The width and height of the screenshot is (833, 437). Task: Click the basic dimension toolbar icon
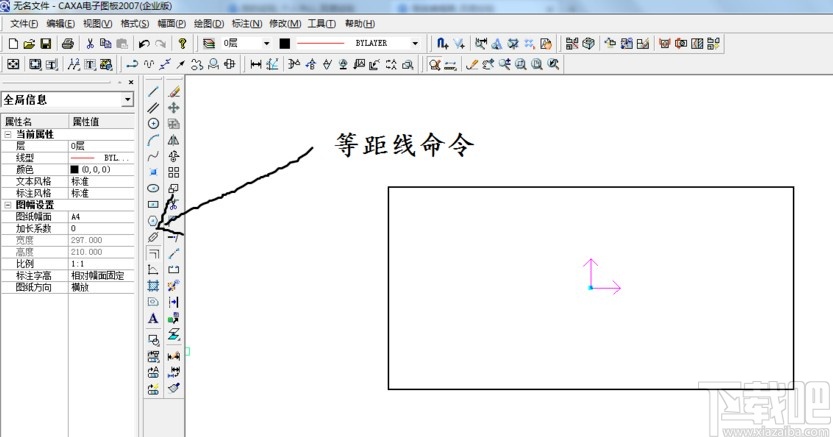pos(256,64)
